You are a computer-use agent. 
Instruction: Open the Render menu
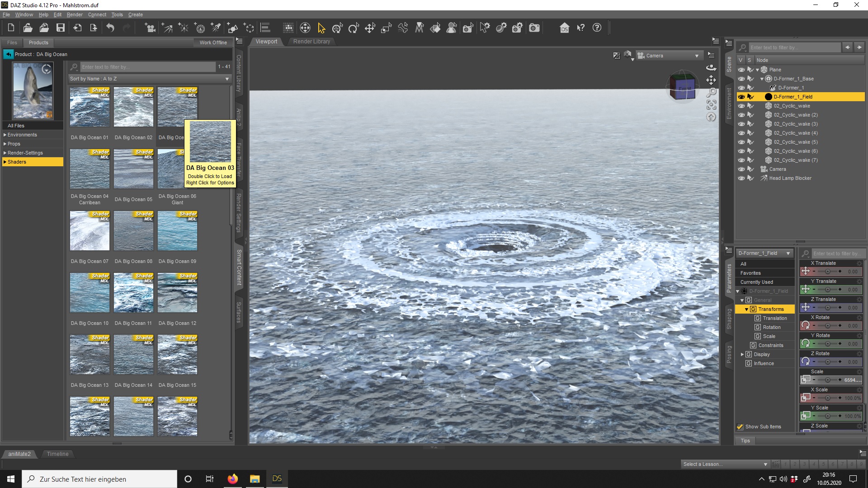[x=75, y=14]
